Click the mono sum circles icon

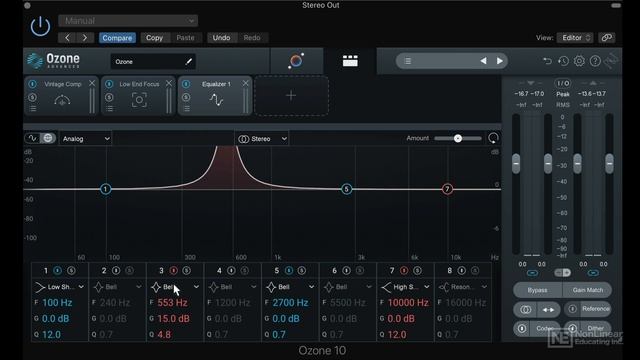(525, 310)
